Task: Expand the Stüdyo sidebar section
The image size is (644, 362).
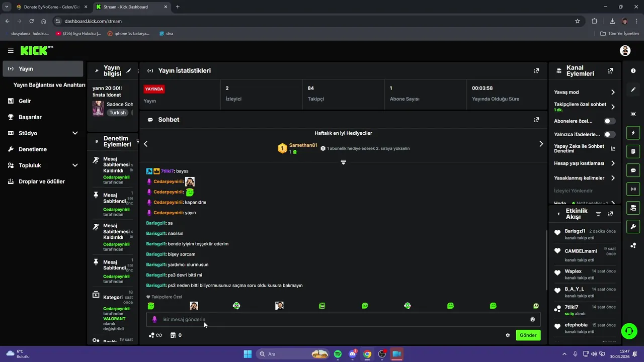Action: coord(75,133)
